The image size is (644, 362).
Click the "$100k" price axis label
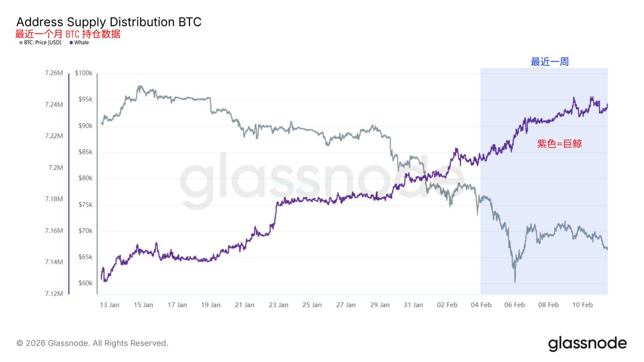(84, 73)
